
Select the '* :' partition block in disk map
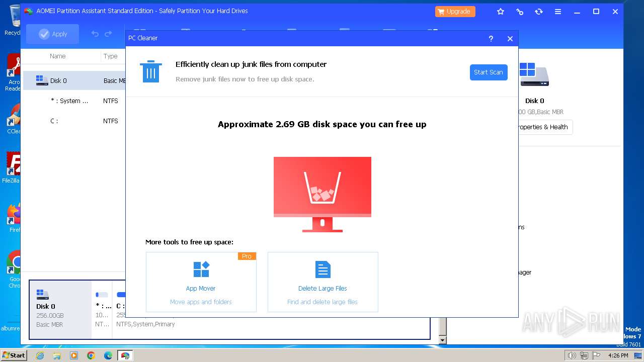[103, 309]
